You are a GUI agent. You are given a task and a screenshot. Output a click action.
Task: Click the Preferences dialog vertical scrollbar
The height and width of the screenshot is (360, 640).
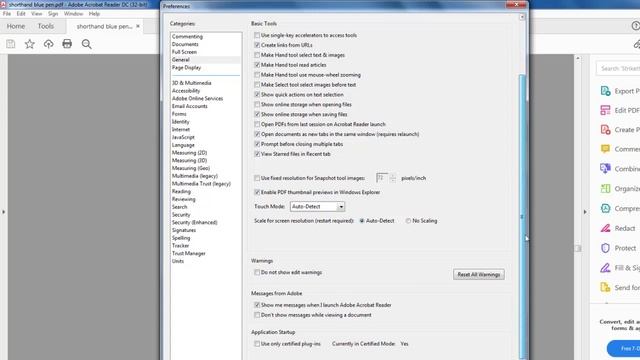pyautogui.click(x=522, y=216)
